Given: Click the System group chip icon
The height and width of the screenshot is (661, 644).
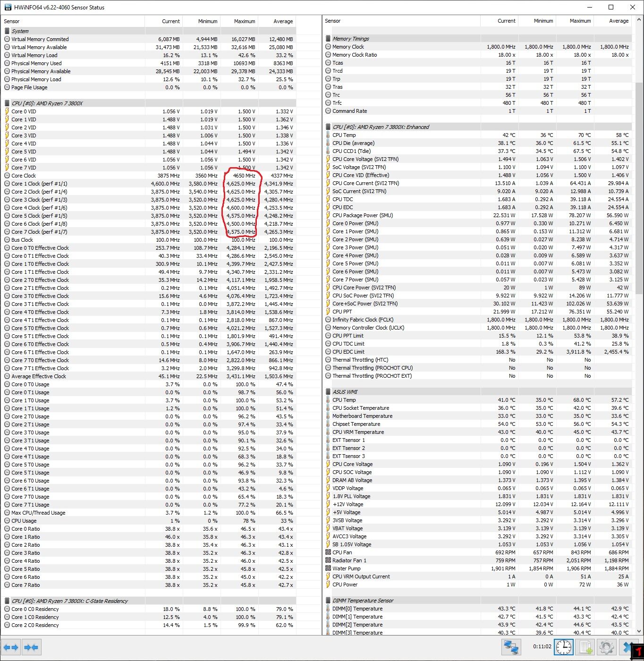Looking at the screenshot, I should (7, 31).
